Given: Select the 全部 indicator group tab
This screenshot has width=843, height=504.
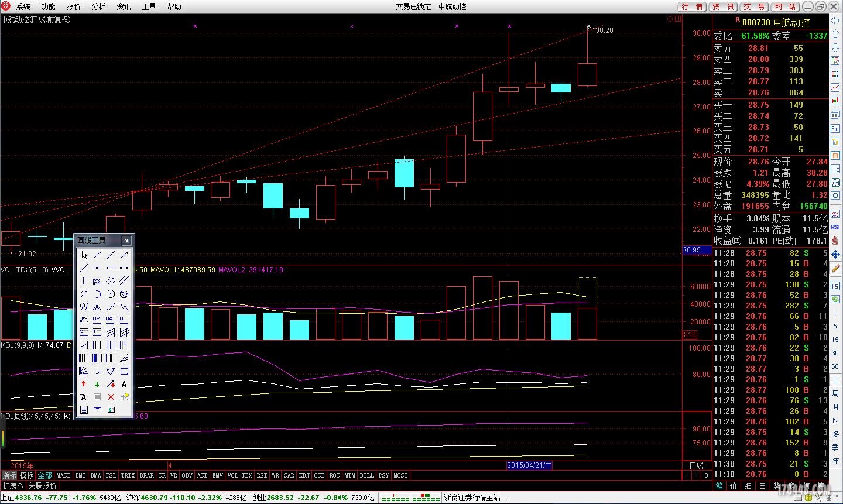Looking at the screenshot, I should [x=44, y=475].
